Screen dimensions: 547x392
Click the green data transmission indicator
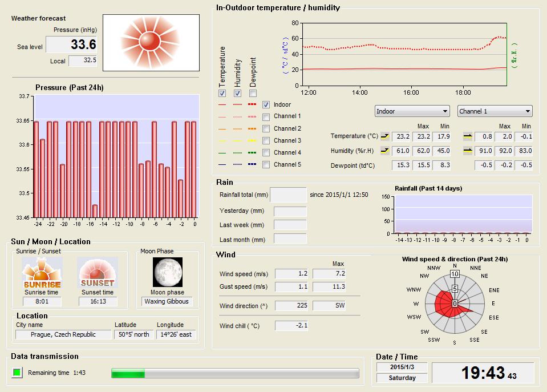(x=17, y=373)
